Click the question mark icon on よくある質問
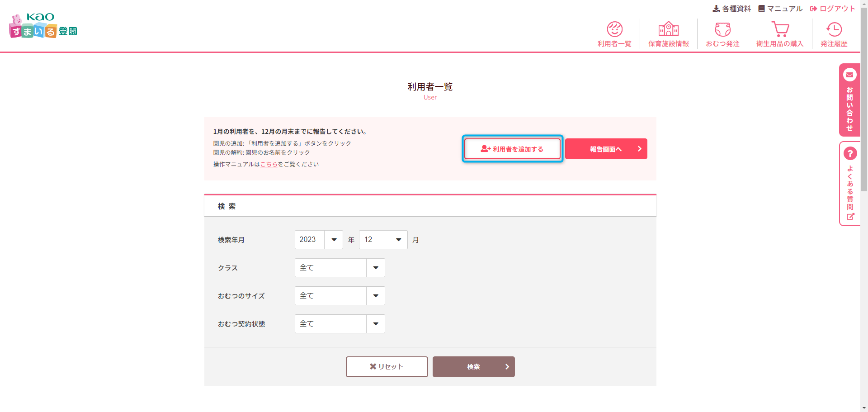 [x=850, y=153]
